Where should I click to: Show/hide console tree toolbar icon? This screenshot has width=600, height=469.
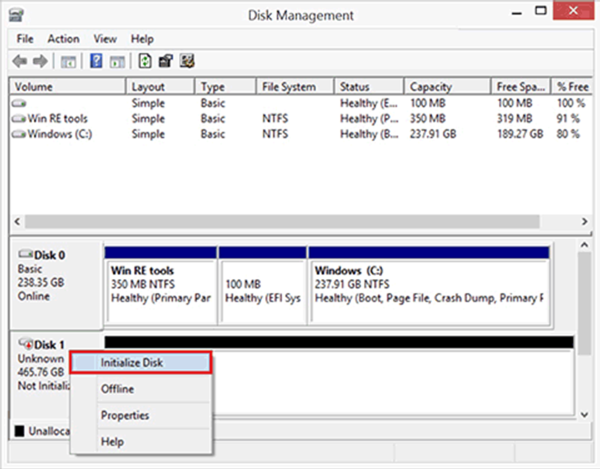(68, 62)
